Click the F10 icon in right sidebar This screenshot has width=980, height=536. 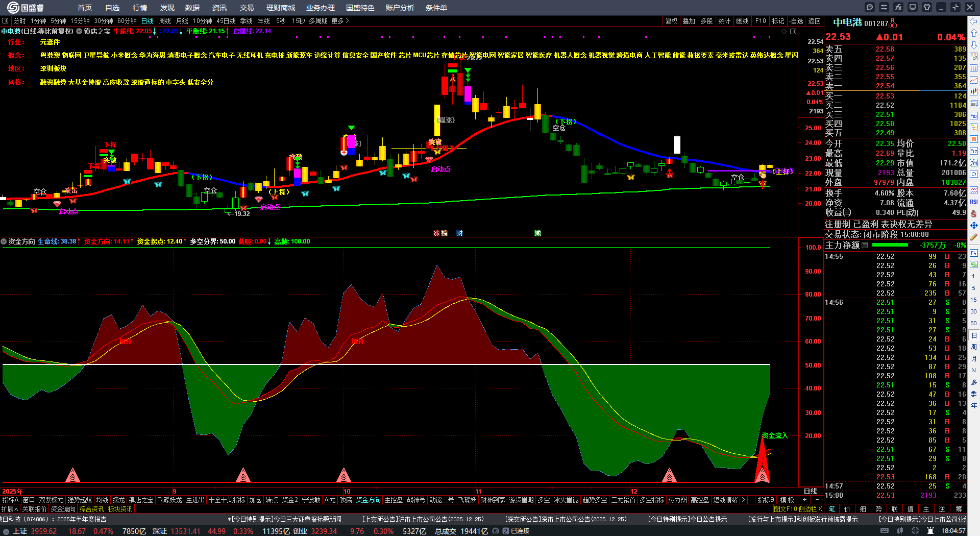click(x=974, y=115)
